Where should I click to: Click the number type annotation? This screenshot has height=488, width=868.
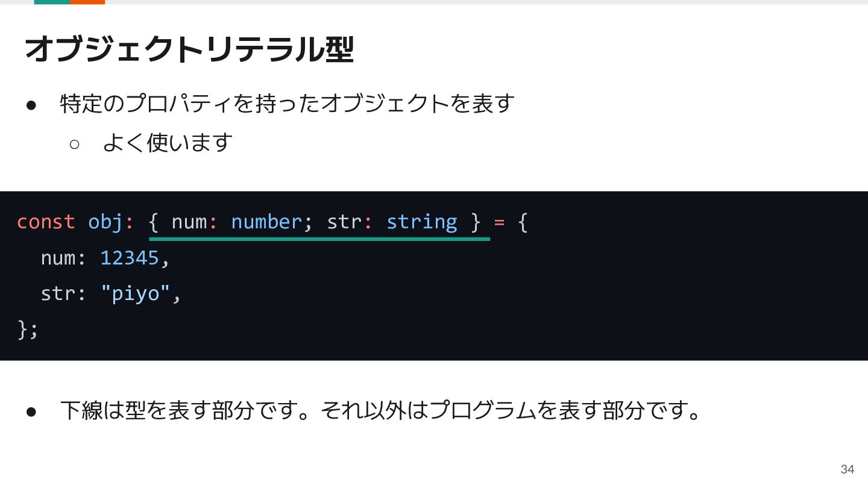266,222
